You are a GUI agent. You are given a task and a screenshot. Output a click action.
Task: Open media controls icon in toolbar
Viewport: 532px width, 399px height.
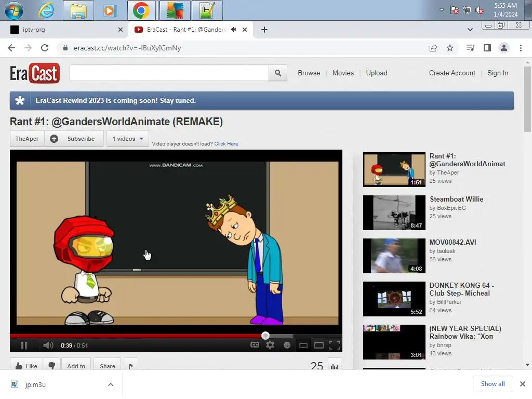pos(470,48)
